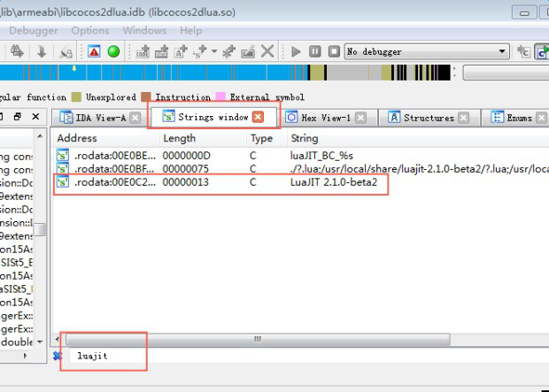Click the luajit filter input field

coord(308,356)
